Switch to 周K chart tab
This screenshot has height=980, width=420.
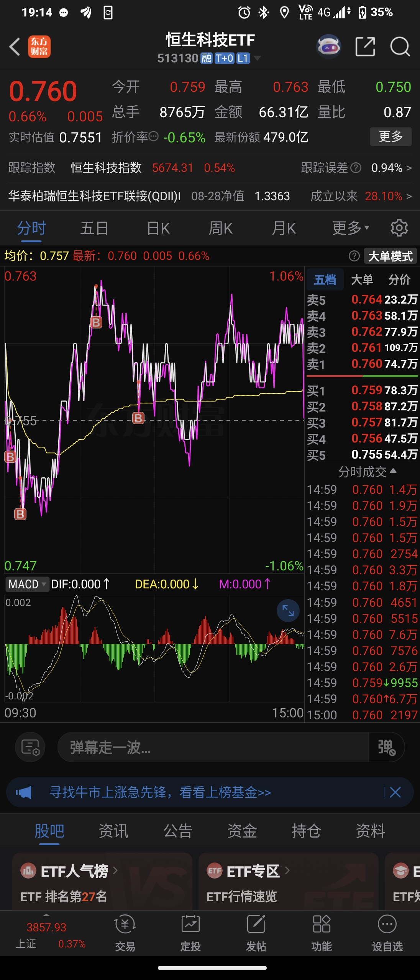[x=221, y=229]
